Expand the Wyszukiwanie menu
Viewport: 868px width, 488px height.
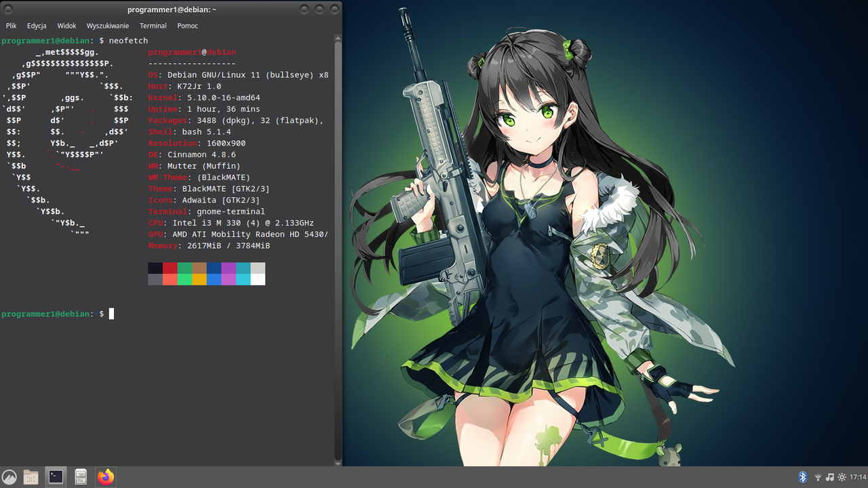point(108,26)
